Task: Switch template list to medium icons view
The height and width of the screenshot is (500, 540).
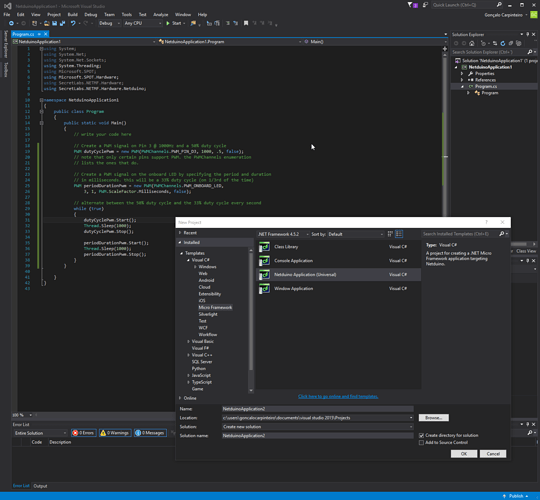Action: [x=399, y=234]
